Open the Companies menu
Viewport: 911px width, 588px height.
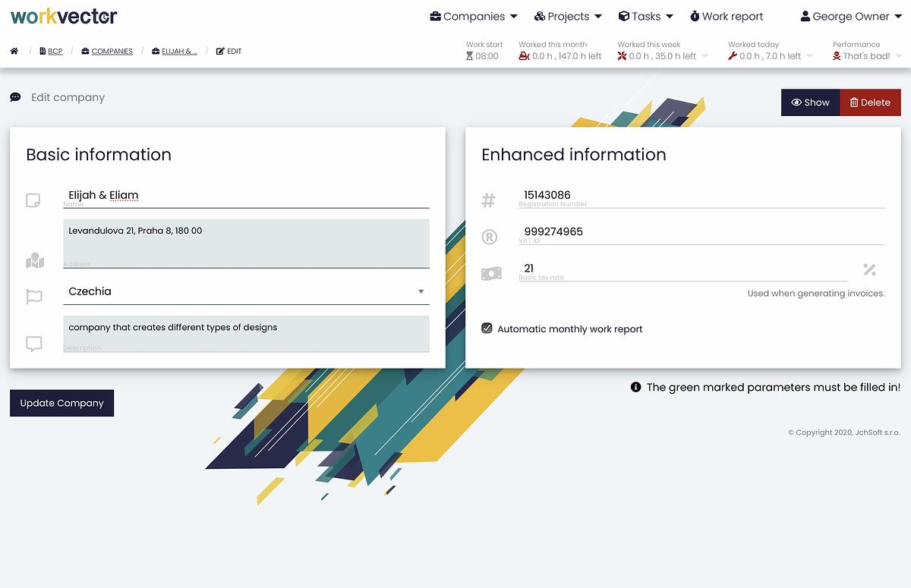[474, 17]
